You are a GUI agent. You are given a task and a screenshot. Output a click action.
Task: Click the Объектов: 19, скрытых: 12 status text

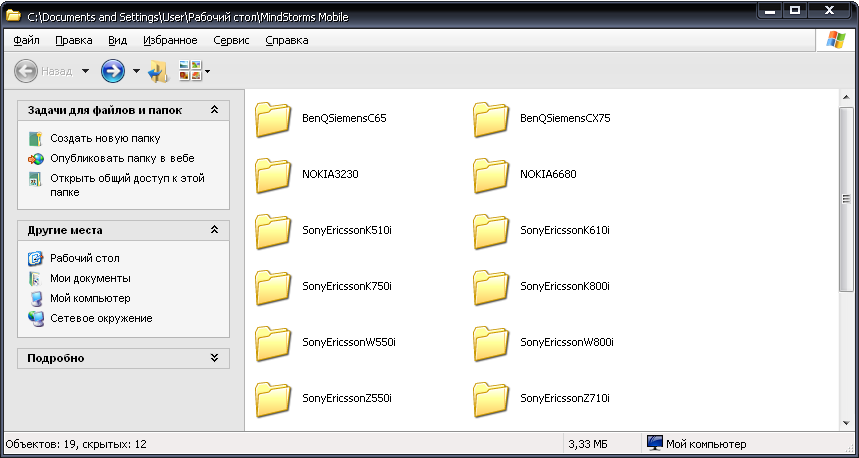coord(76,444)
